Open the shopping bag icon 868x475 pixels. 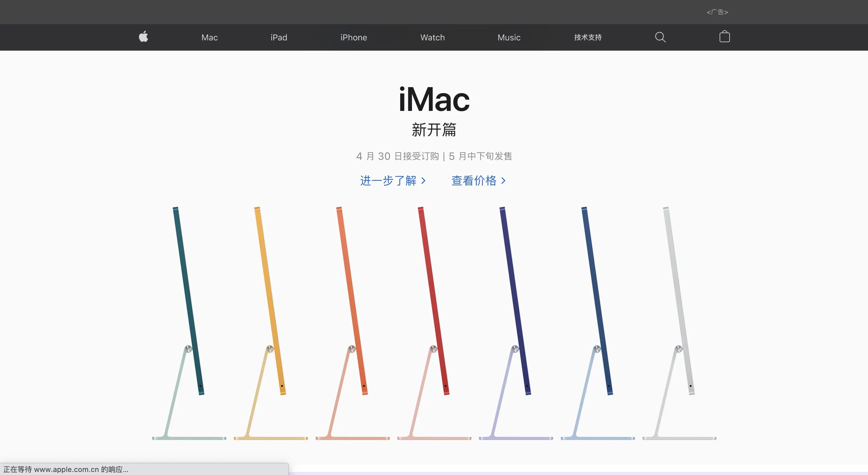pos(724,37)
